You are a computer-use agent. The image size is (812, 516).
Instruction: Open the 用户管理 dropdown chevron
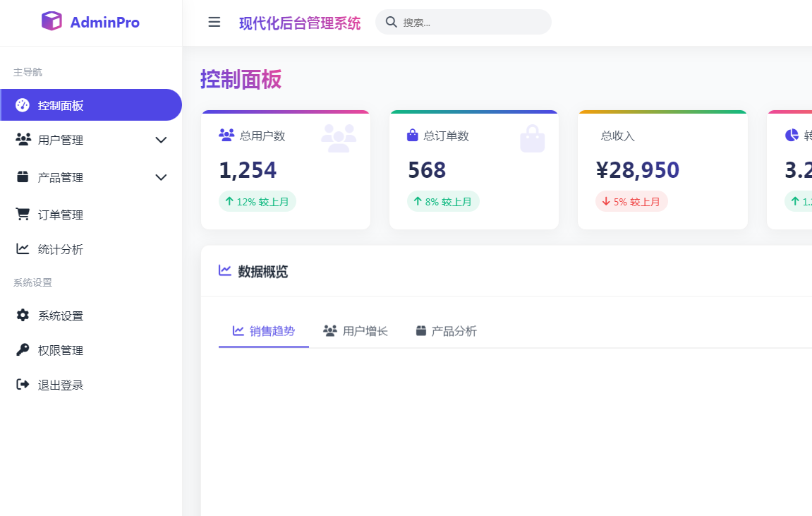click(x=161, y=140)
